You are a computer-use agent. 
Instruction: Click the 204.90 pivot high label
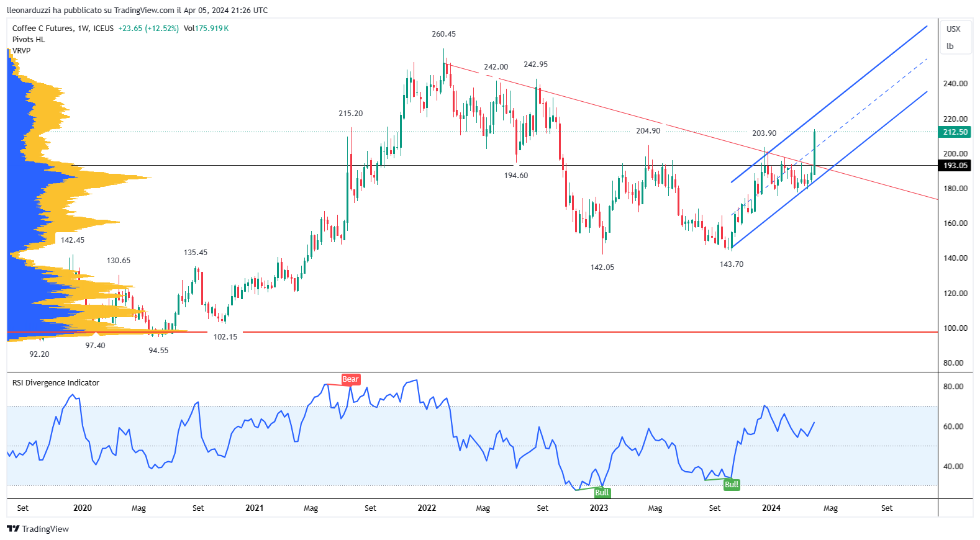648,131
